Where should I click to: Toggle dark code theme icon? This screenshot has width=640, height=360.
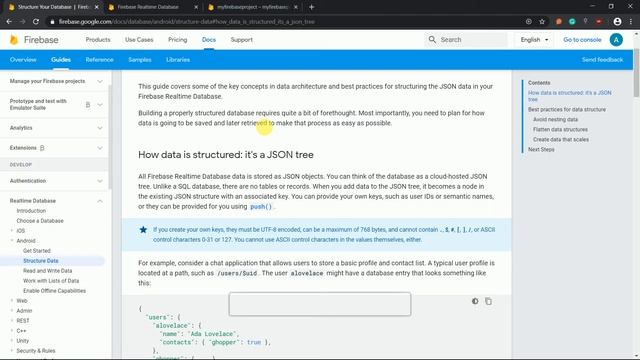(x=475, y=301)
